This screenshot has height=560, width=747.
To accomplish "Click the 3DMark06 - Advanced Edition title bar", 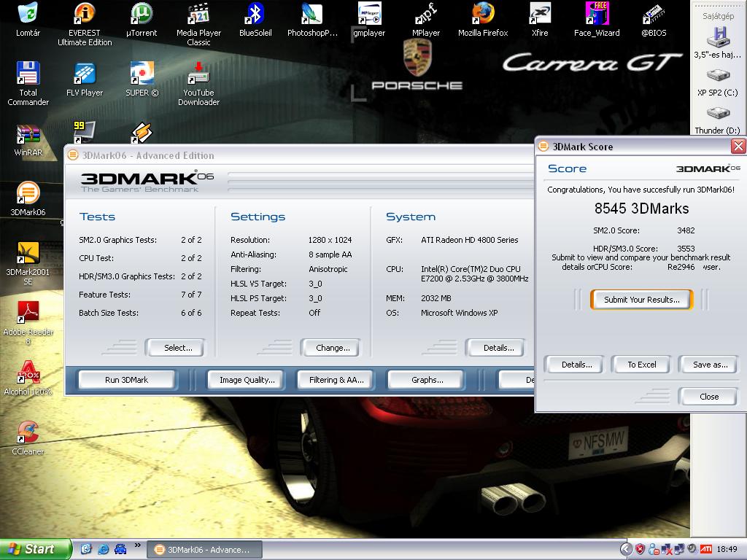I will [299, 155].
